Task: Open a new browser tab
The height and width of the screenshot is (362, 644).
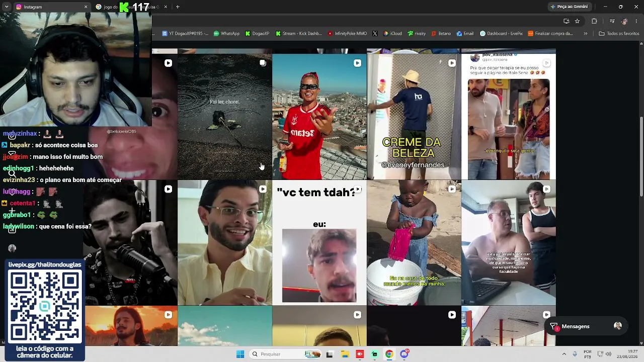Action: click(x=178, y=7)
